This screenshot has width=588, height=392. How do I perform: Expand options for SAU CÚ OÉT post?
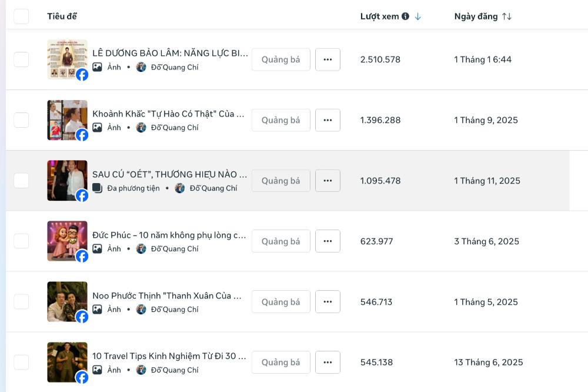tap(328, 181)
